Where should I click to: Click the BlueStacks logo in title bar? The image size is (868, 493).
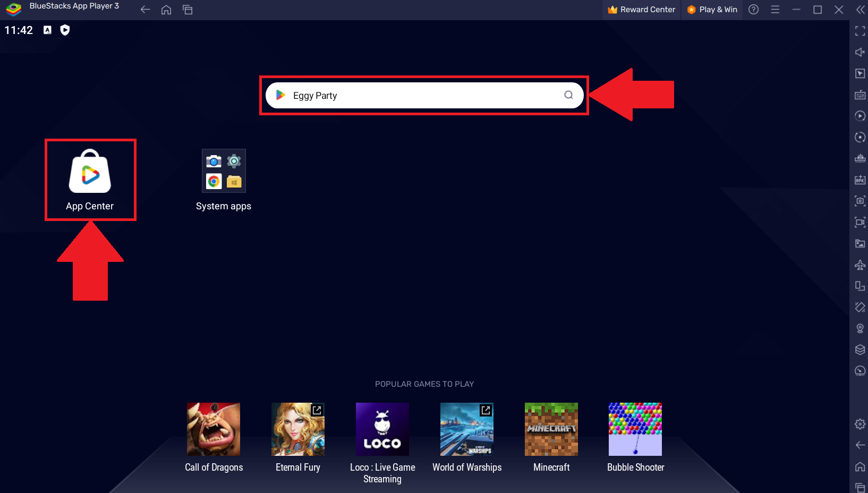point(14,8)
